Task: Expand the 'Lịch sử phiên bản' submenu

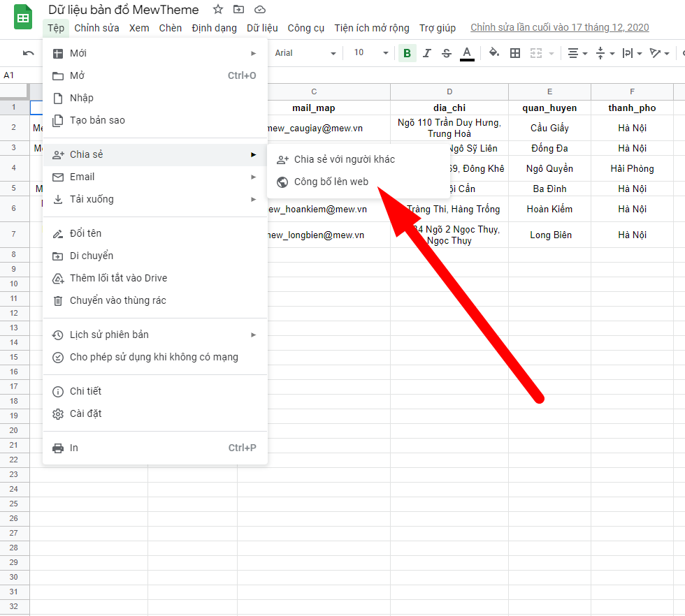Action: point(154,335)
